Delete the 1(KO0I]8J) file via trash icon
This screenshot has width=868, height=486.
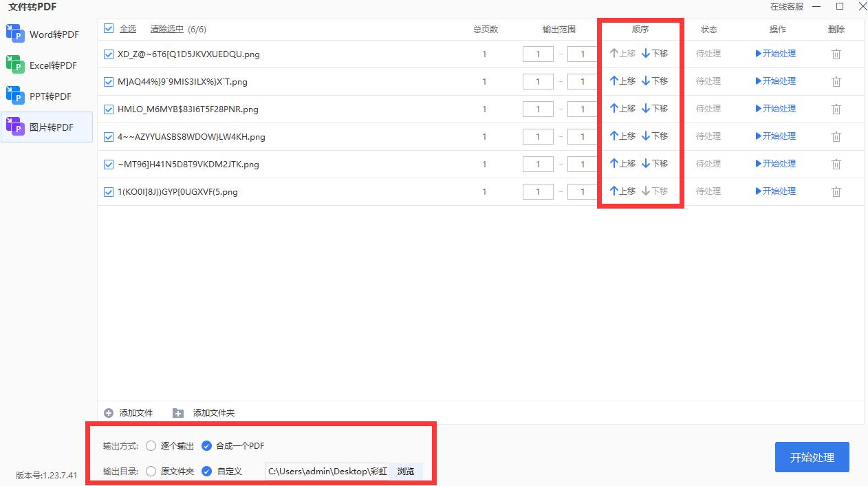pos(836,191)
